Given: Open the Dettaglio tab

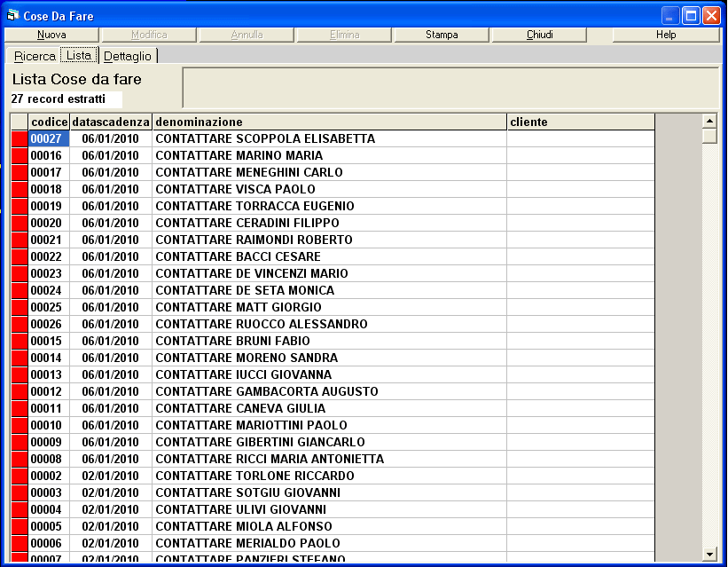Looking at the screenshot, I should [129, 56].
